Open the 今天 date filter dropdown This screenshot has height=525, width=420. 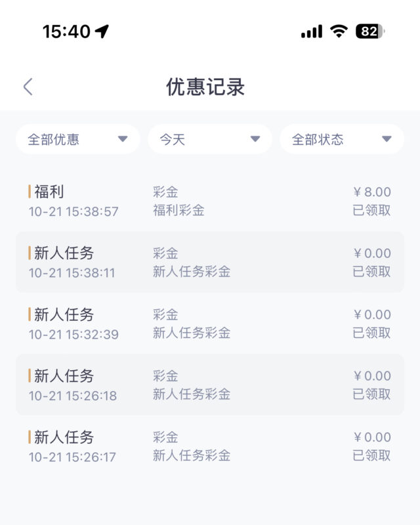coord(210,138)
